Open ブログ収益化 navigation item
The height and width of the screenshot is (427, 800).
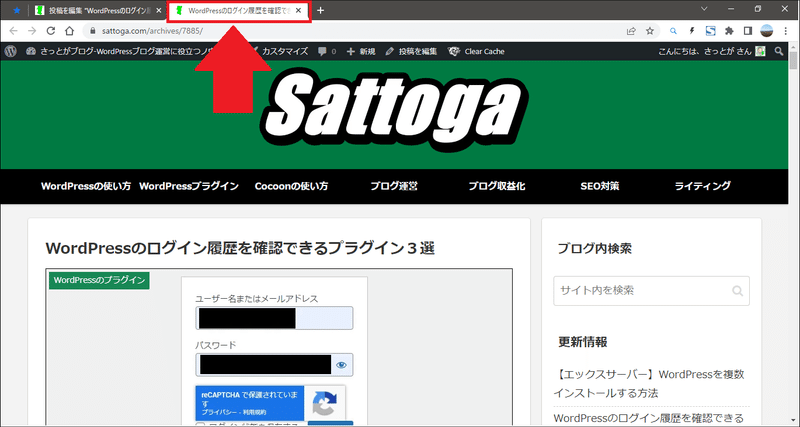pyautogui.click(x=497, y=186)
